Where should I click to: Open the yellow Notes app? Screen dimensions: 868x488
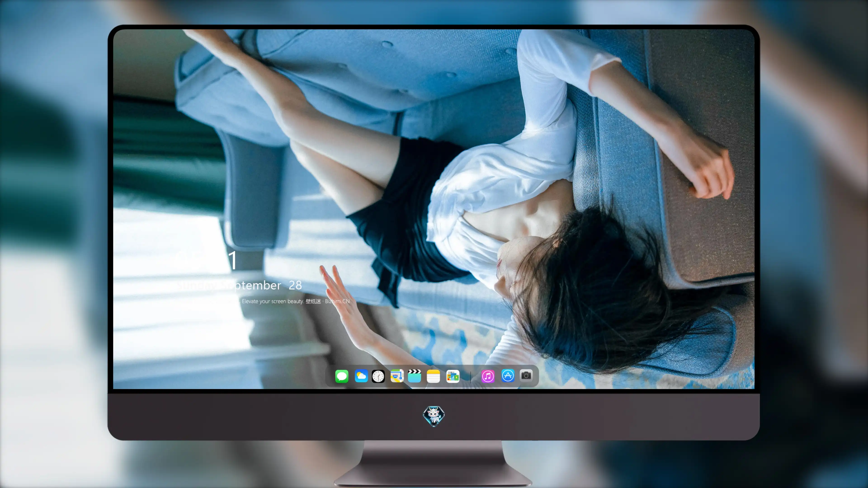pos(433,376)
